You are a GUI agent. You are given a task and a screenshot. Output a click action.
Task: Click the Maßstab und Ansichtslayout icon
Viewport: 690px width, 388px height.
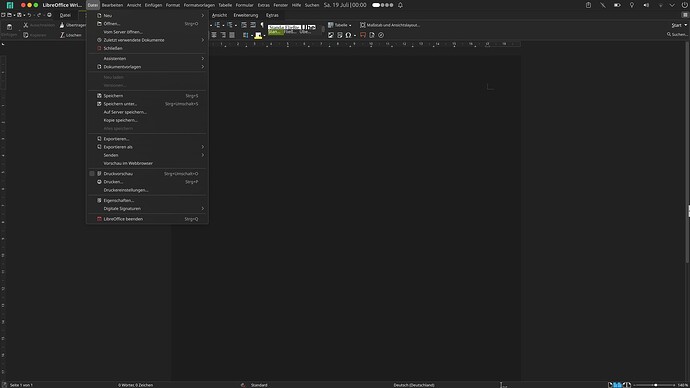pos(363,25)
